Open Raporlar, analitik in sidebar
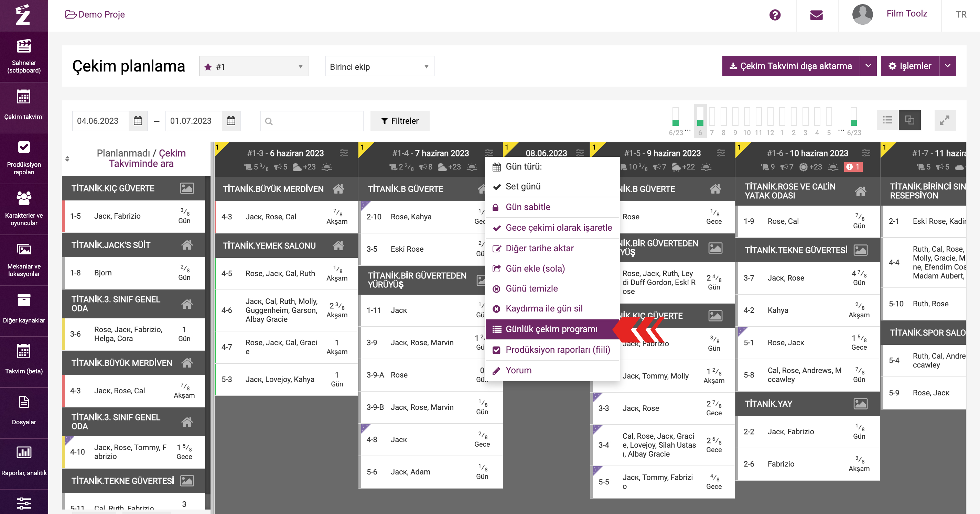 24,464
